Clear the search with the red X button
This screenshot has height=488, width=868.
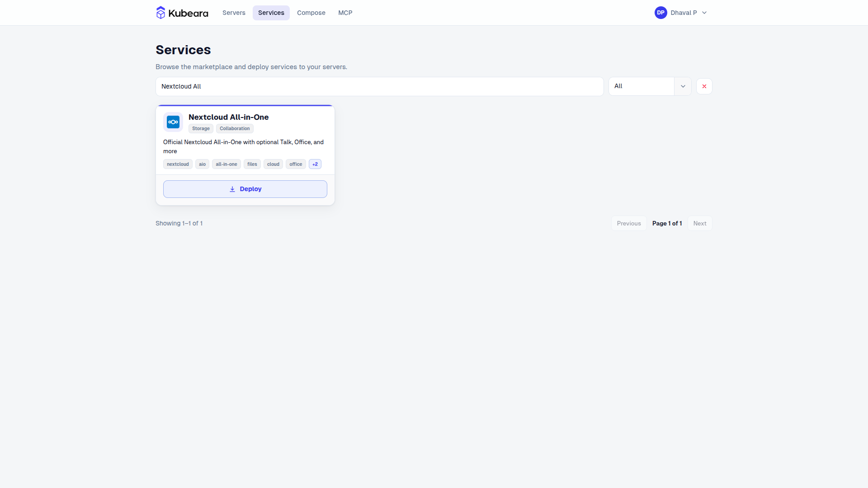[x=704, y=86]
